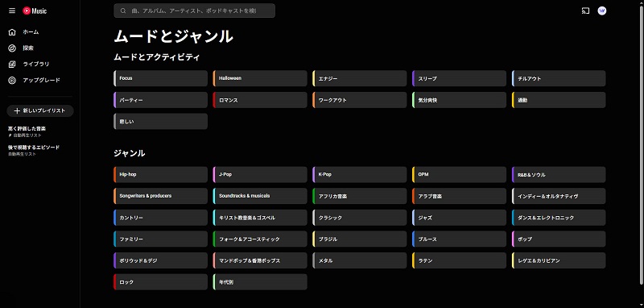Click the アップグレード upgrade icon
Screen dimensions: 644x308
click(x=12, y=80)
